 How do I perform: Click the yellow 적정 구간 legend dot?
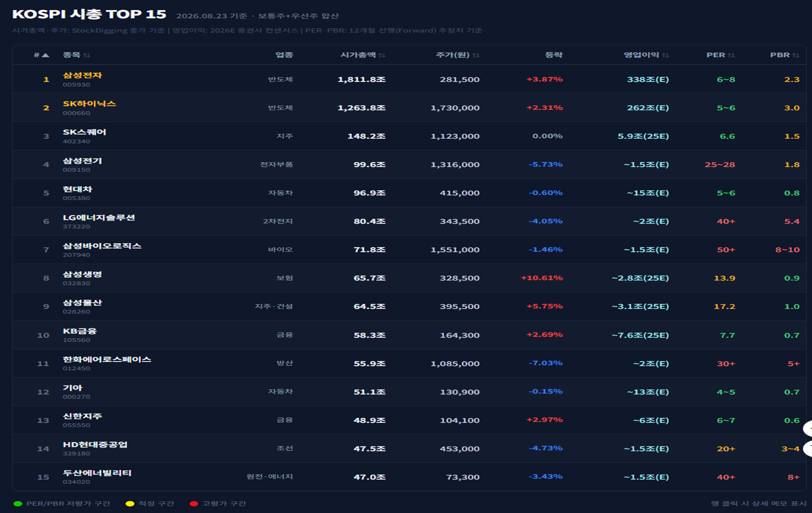tap(130, 503)
